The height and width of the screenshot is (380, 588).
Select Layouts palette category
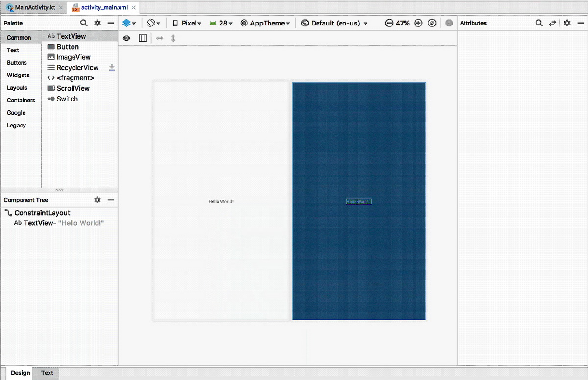(21, 88)
